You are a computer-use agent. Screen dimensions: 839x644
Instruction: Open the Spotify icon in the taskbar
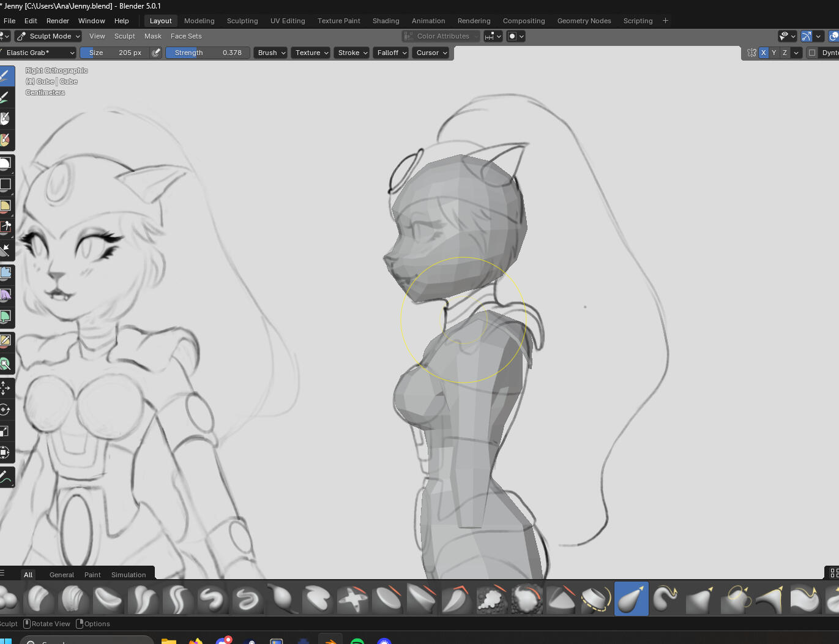coord(357,641)
